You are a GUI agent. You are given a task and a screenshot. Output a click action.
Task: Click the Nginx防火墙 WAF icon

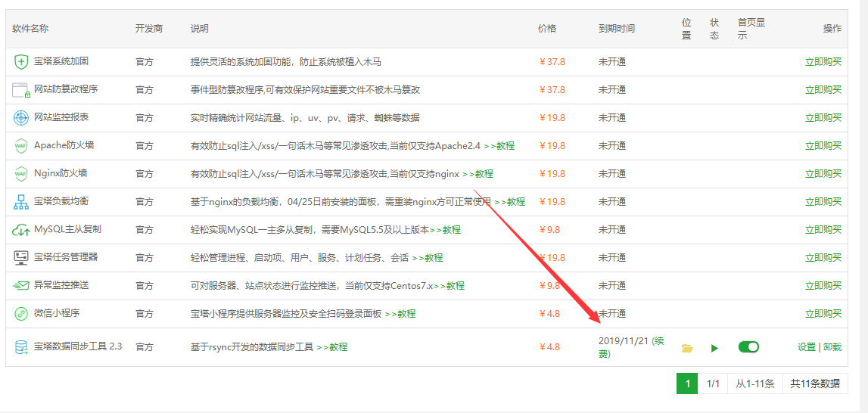20,174
